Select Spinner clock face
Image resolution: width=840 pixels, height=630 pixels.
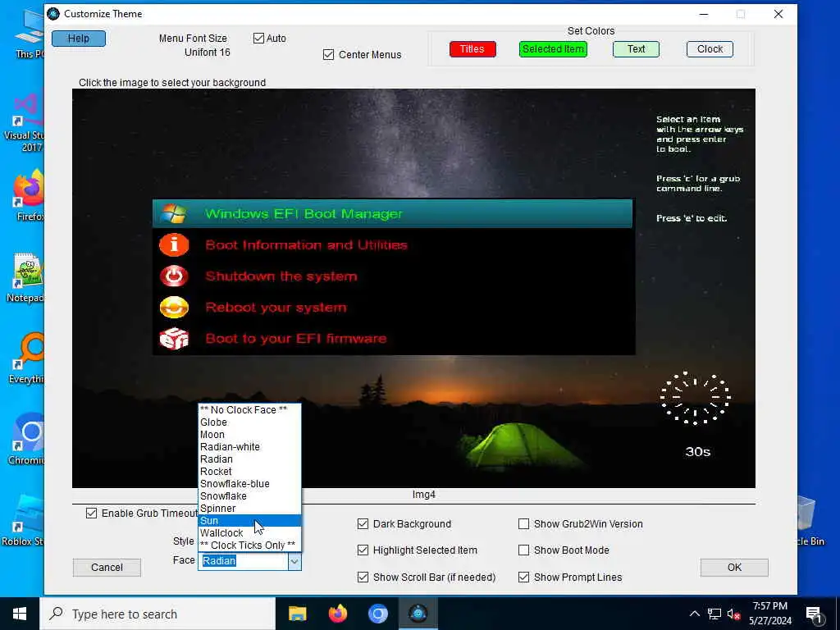coord(249,509)
